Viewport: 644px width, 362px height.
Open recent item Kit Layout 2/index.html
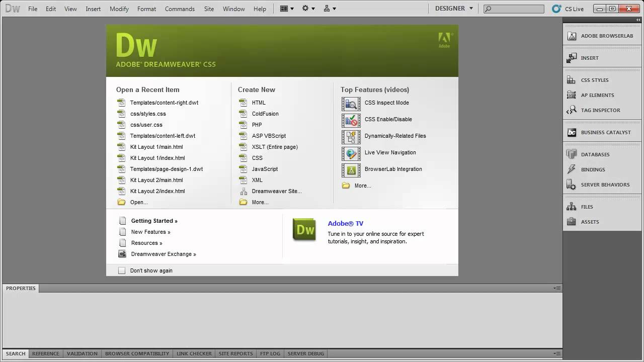tap(157, 191)
